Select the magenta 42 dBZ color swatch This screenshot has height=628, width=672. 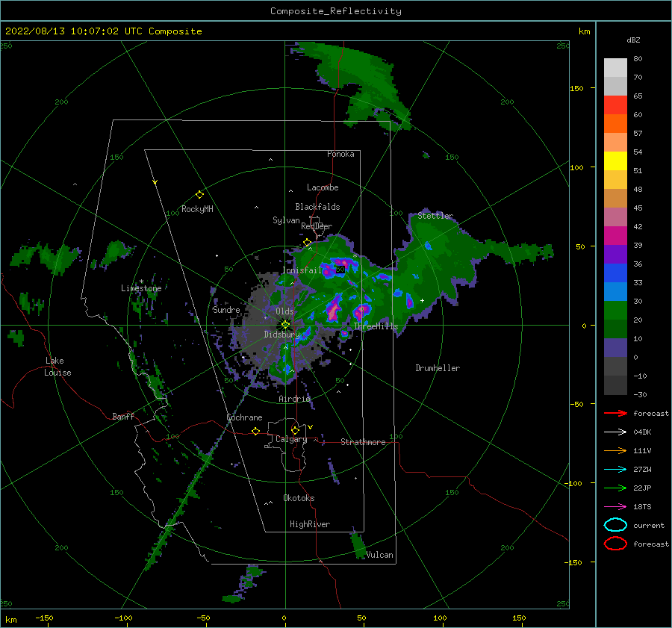[x=615, y=235]
